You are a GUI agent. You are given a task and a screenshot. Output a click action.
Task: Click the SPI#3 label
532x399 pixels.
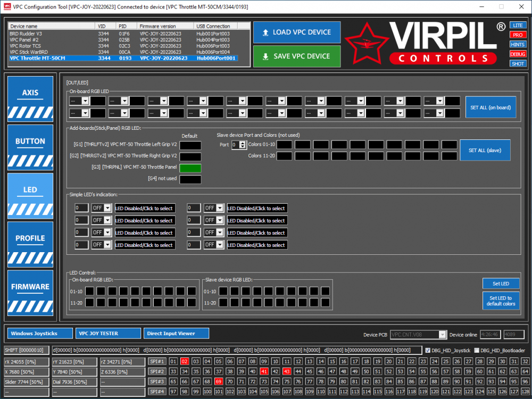click(x=157, y=381)
